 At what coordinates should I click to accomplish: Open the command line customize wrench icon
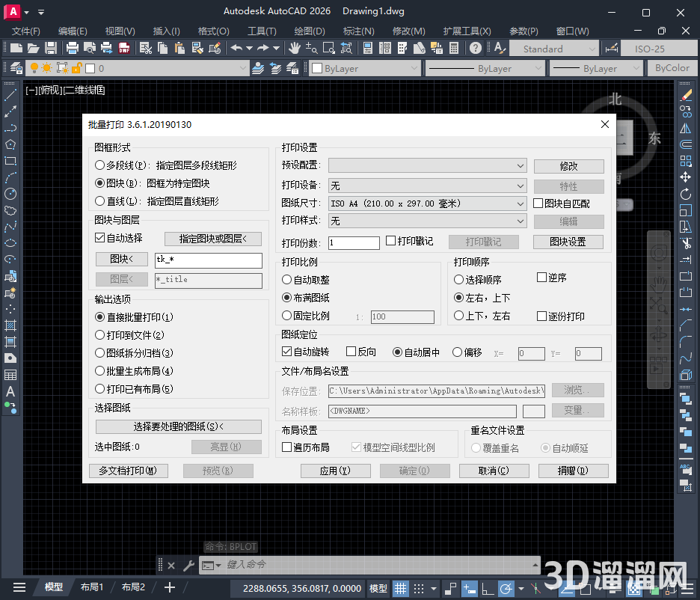coord(189,566)
